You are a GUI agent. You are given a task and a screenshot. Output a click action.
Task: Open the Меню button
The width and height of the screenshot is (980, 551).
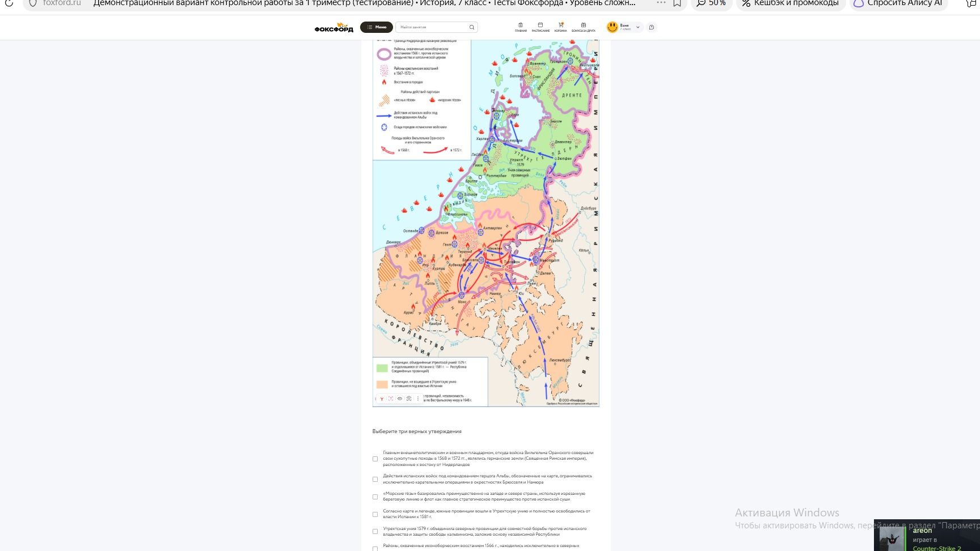pyautogui.click(x=377, y=27)
